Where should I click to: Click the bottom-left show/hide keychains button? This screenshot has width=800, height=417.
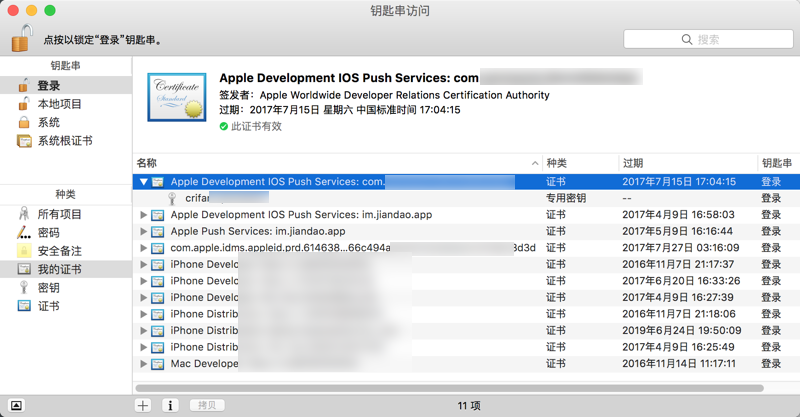pyautogui.click(x=16, y=405)
